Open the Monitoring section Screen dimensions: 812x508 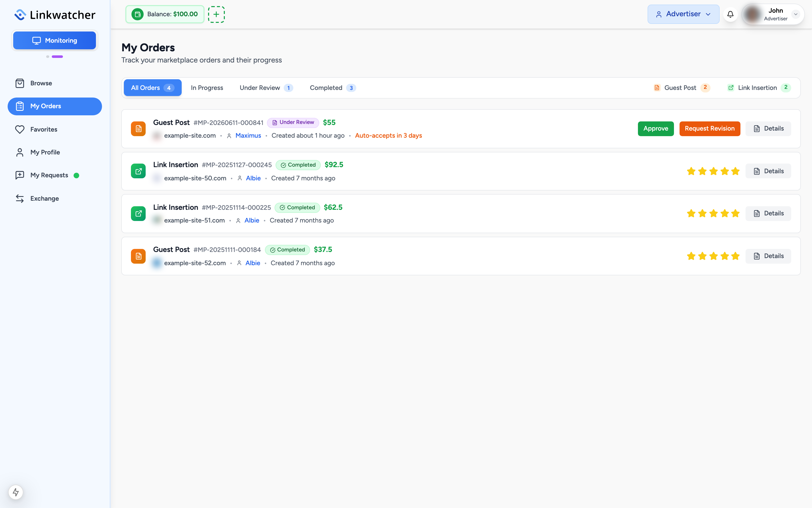point(55,40)
